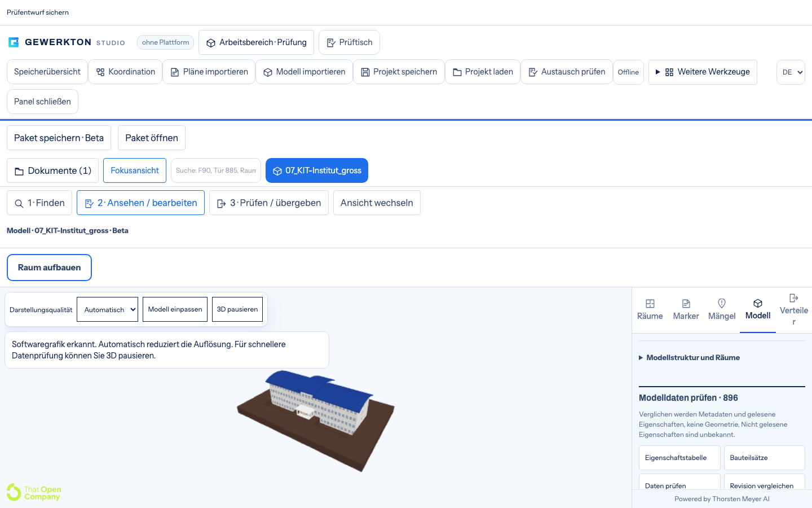
Task: Open the Arbeitsbereich · Prüfung workspace button
Action: 256,42
